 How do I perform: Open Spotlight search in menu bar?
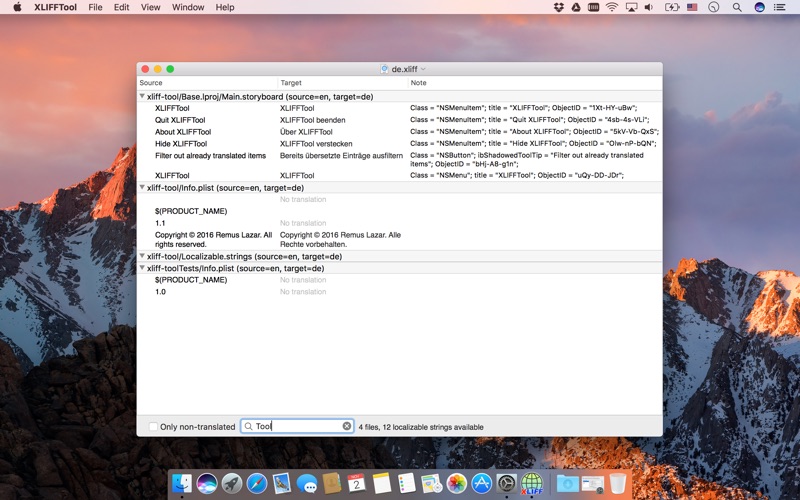737,7
